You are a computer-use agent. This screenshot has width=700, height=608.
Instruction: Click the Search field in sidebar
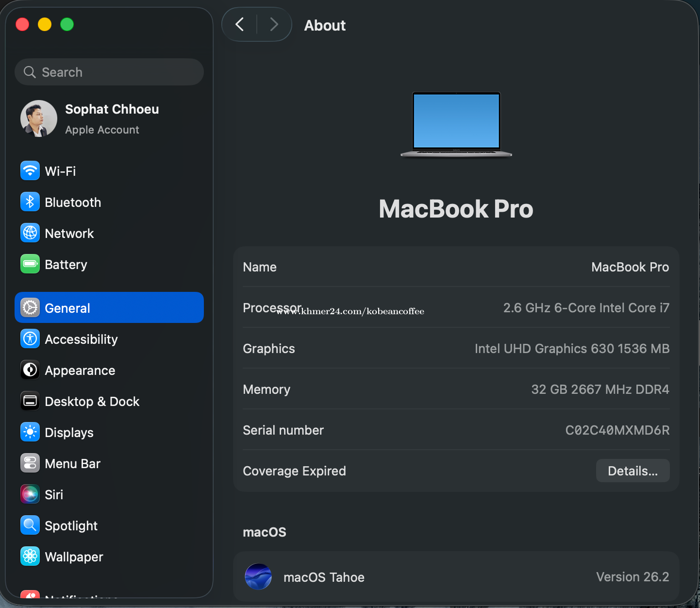click(x=109, y=72)
